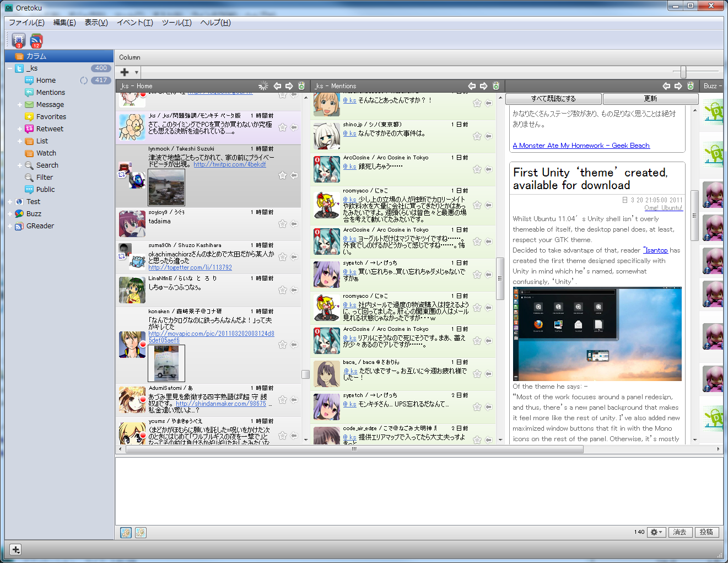
Task: Open the ツール(T) menu
Action: pos(176,23)
